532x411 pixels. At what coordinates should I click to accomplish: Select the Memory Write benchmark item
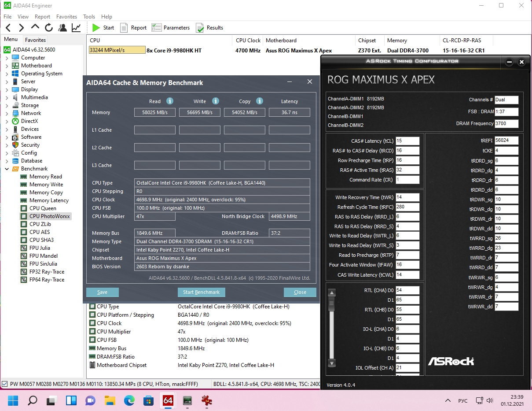46,185
